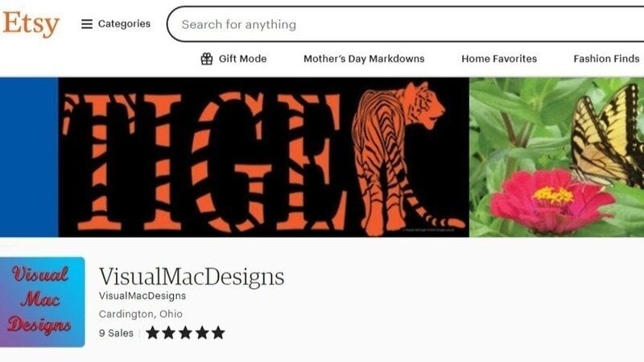The image size is (644, 362).
Task: Click the small VisualMacDesigns owner name
Action: [142, 296]
